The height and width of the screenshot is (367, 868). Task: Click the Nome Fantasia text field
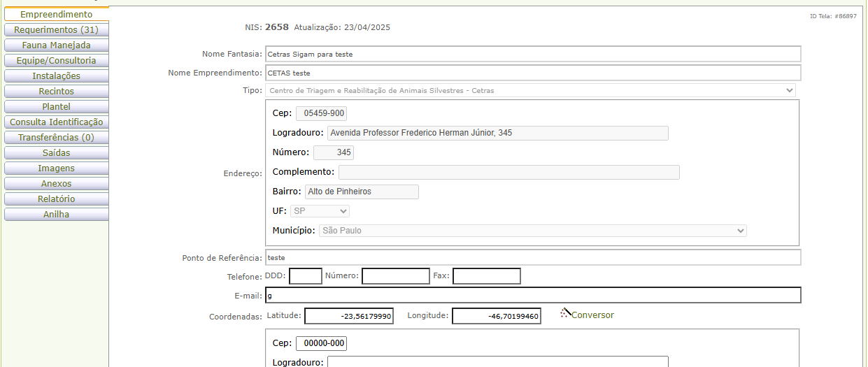tap(532, 54)
